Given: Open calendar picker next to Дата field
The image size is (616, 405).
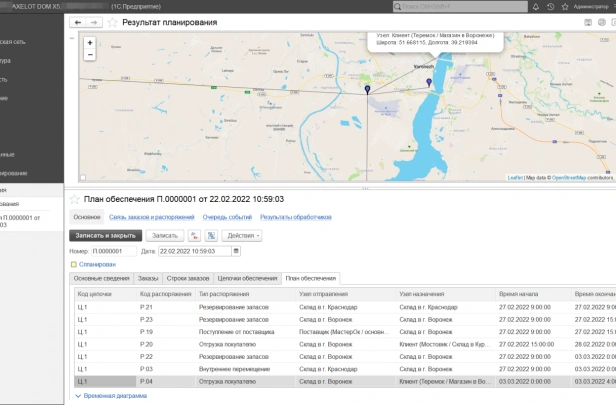Looking at the screenshot, I should [x=236, y=251].
